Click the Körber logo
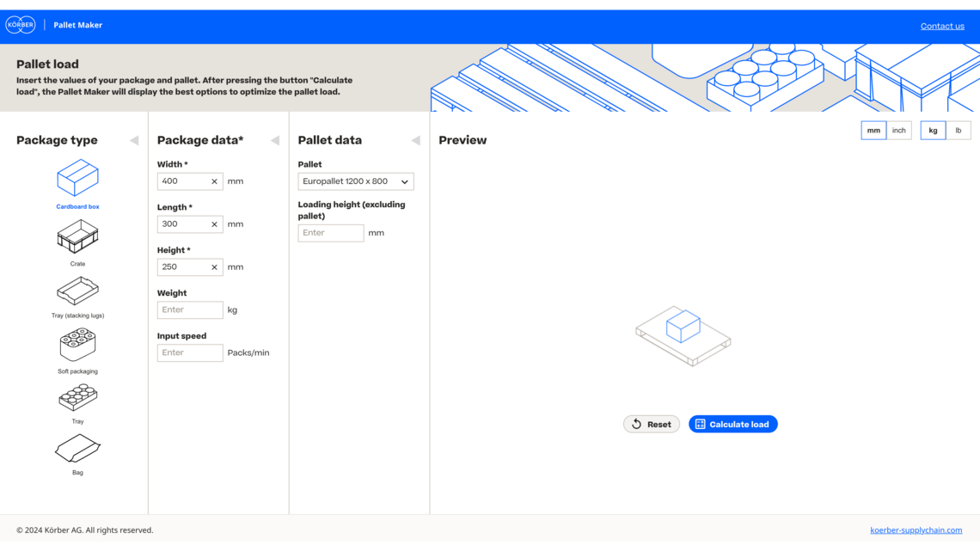The image size is (980, 551). tap(21, 26)
